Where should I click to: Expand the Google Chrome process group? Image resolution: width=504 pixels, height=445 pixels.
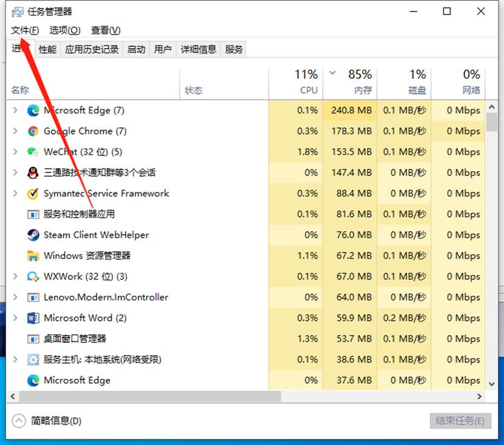point(13,131)
